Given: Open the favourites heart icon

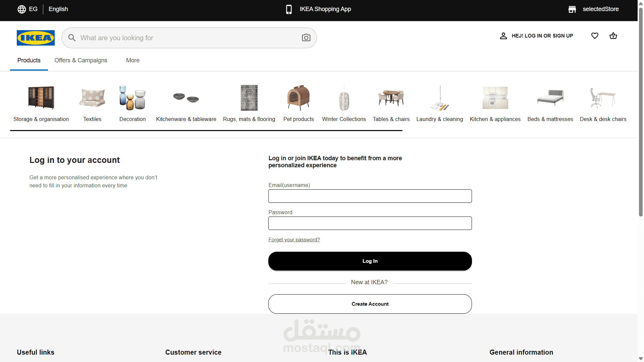Looking at the screenshot, I should click(595, 36).
